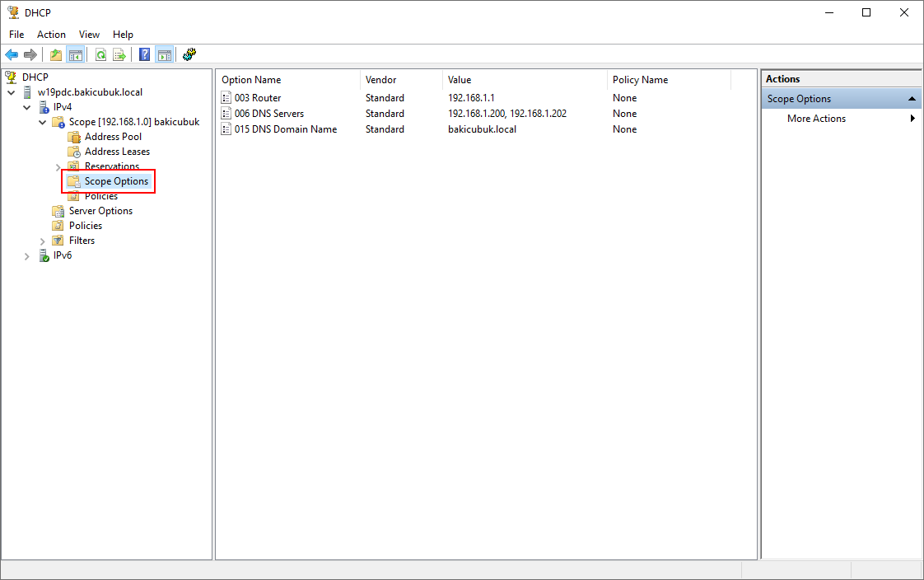Click the last toolbar icon after action pane button
Screen dimensions: 924x580
189,55
